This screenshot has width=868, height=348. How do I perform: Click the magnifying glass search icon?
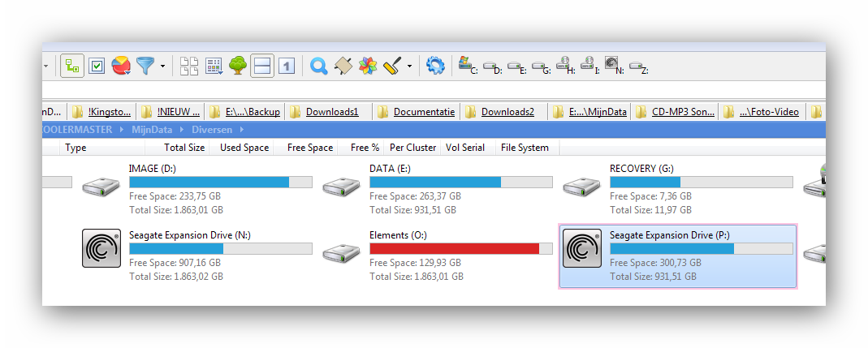click(318, 67)
